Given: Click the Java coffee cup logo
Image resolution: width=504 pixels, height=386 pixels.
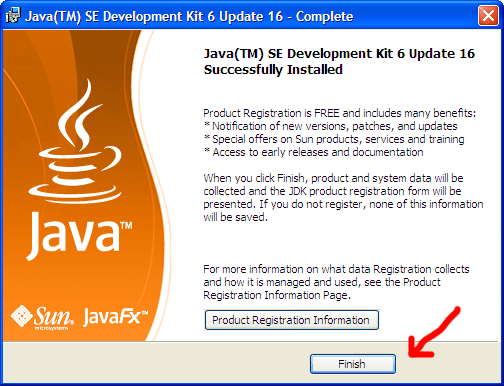Looking at the screenshot, I should (76, 142).
